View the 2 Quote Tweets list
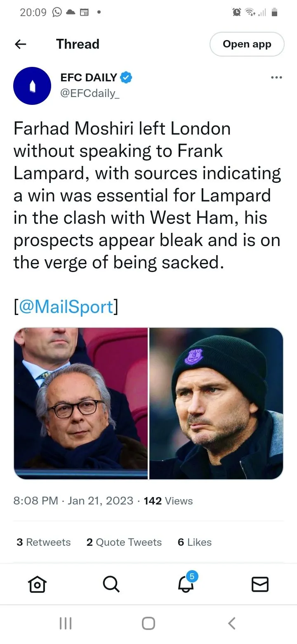This screenshot has height=644, width=297. coord(124,542)
